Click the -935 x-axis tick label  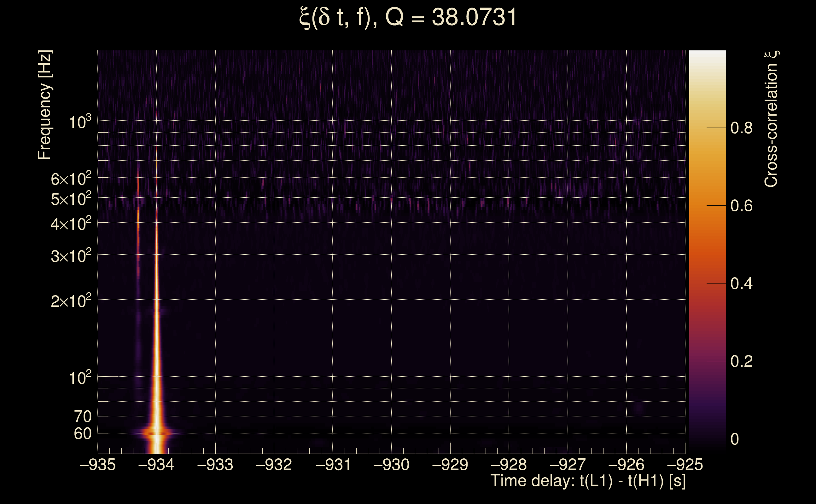[98, 465]
